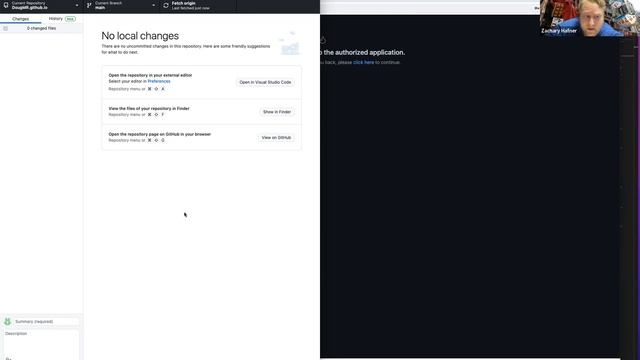
Task: Click the 'No local changes' heading
Action: pos(140,36)
